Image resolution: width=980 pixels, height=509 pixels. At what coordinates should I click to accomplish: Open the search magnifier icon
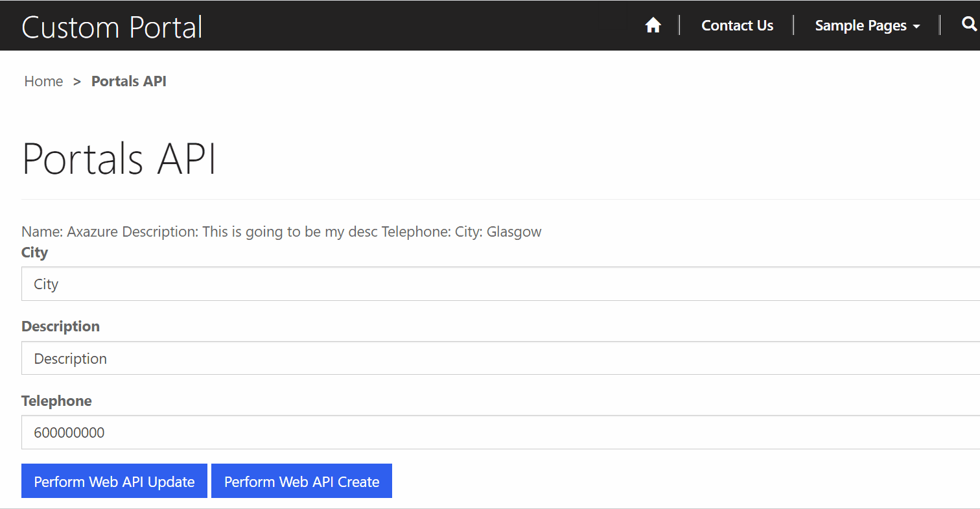969,25
